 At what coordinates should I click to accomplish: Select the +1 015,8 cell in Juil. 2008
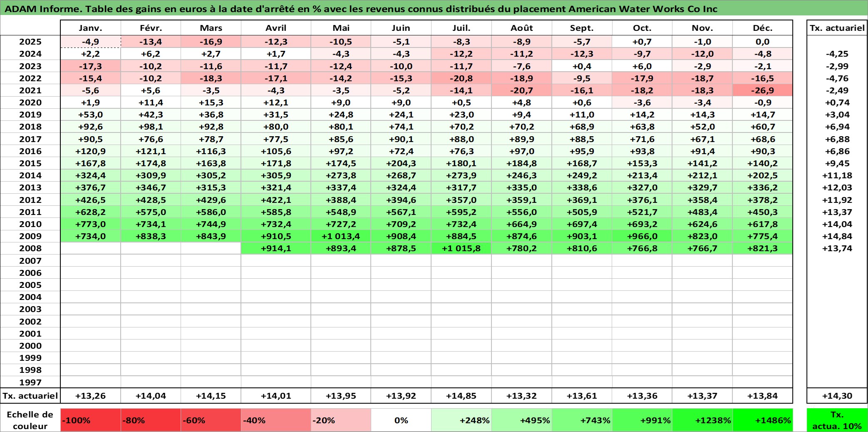pyautogui.click(x=461, y=248)
